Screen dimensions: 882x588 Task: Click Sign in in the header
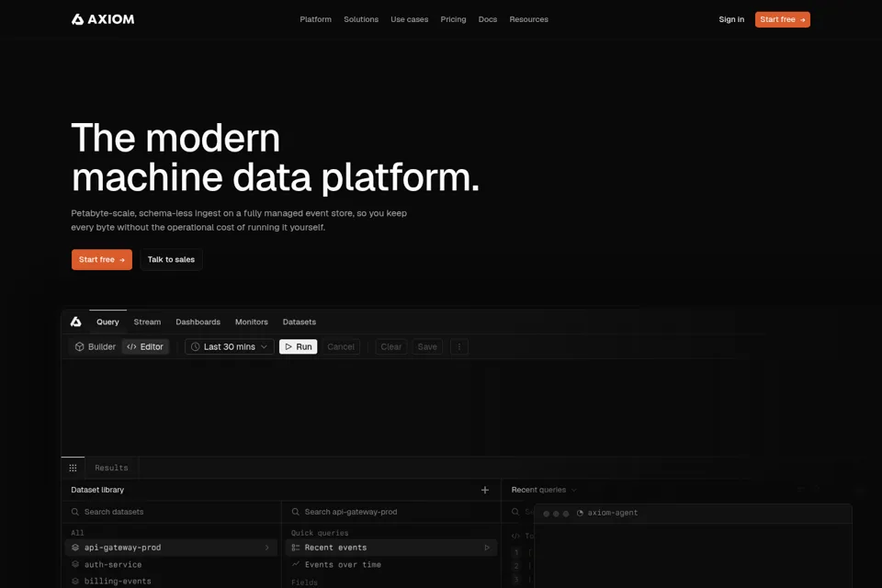click(x=731, y=19)
